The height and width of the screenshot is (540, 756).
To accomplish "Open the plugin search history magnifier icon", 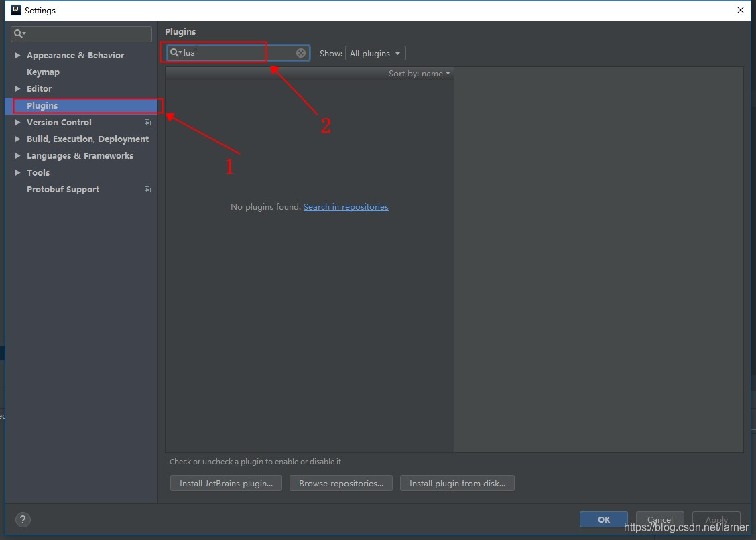I will point(176,52).
